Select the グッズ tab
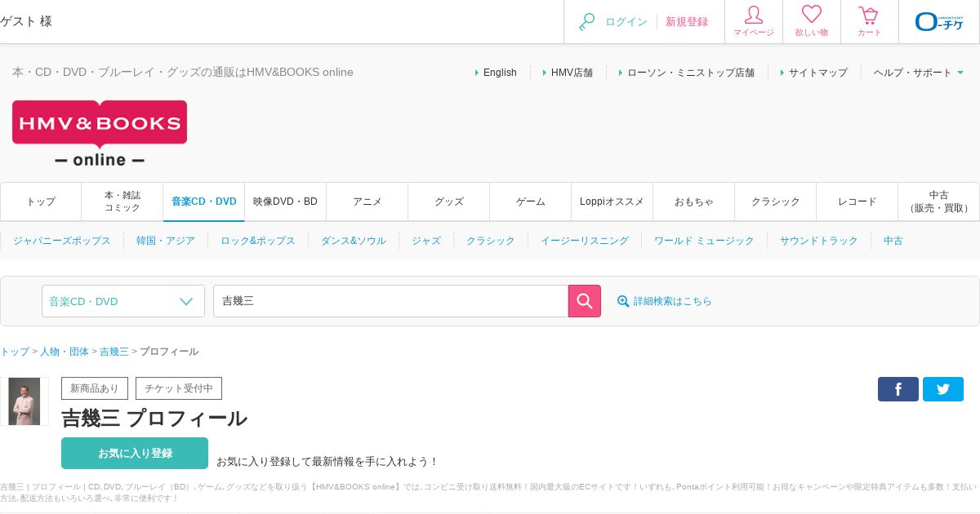 (x=449, y=202)
